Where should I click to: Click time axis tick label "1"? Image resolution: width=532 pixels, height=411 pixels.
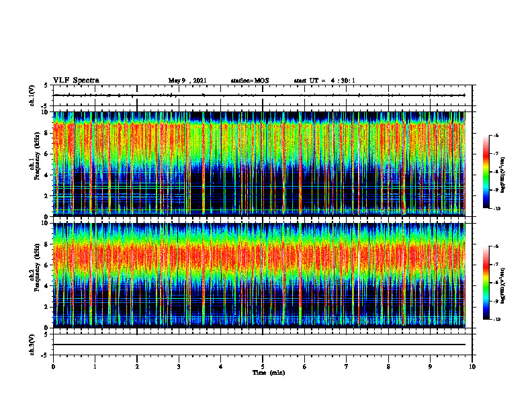click(95, 367)
